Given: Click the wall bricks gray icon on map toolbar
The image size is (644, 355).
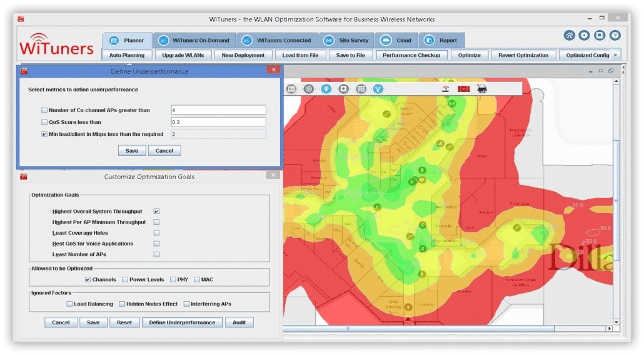Looking at the screenshot, I should 361,89.
